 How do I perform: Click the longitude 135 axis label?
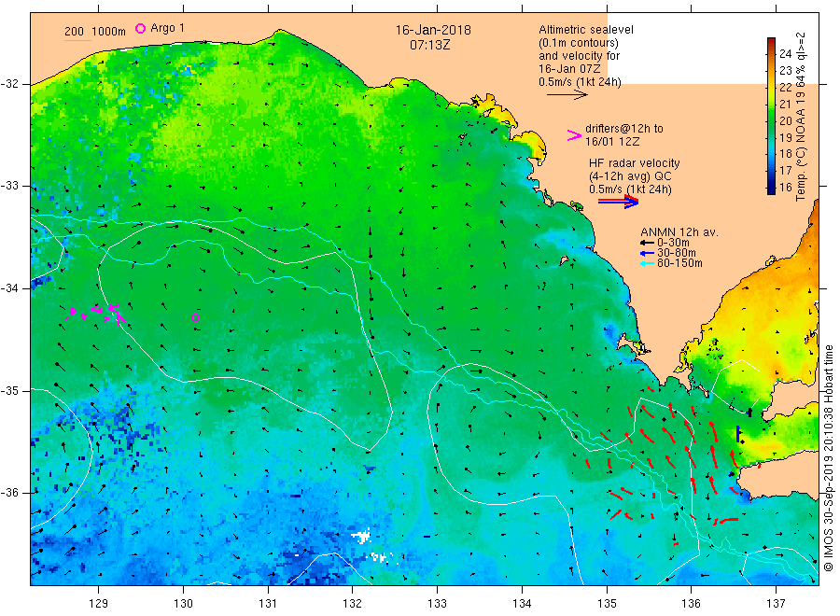(x=607, y=604)
